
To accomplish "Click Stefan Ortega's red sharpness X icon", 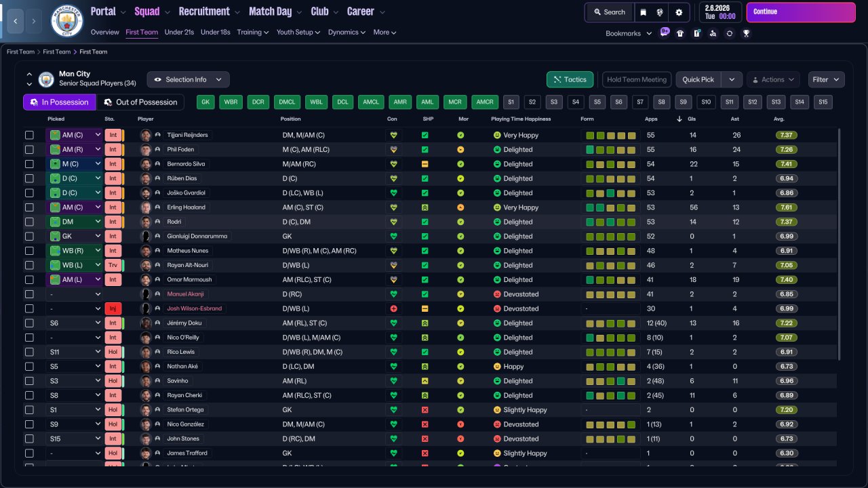I will coord(425,410).
